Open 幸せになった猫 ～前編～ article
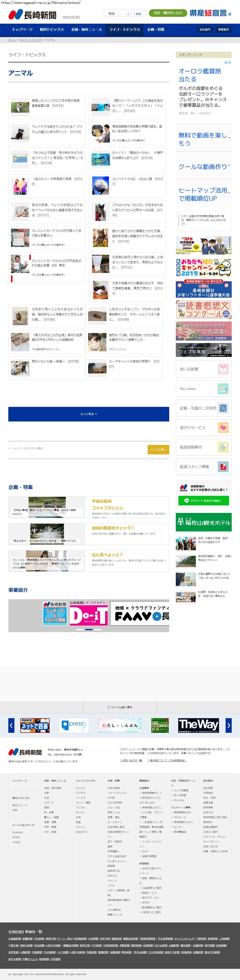The image size is (240, 980). pos(47,368)
